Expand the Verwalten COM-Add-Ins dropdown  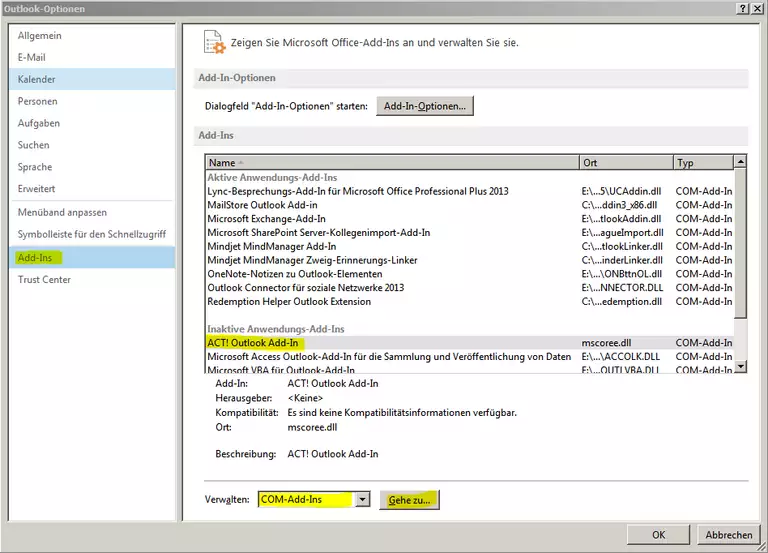tap(363, 499)
